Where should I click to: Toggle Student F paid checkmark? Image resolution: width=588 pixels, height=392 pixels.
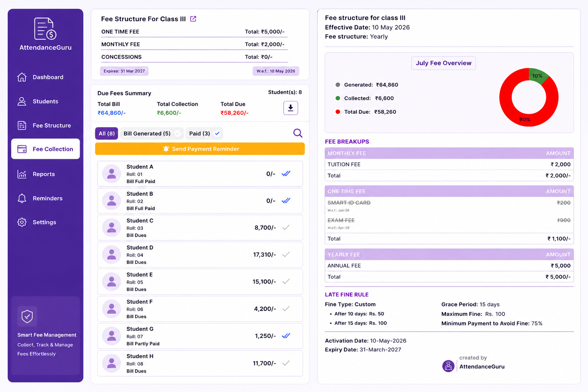coord(286,309)
